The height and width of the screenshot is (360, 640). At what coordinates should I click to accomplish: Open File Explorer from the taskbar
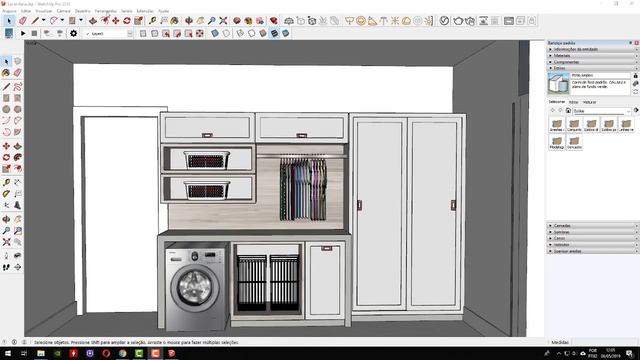(x=41, y=353)
